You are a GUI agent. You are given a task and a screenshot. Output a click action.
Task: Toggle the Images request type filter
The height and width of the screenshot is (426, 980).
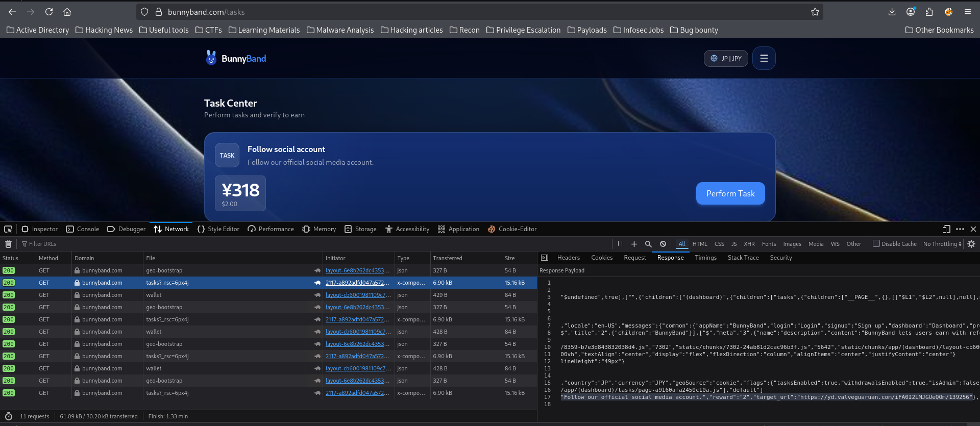792,244
